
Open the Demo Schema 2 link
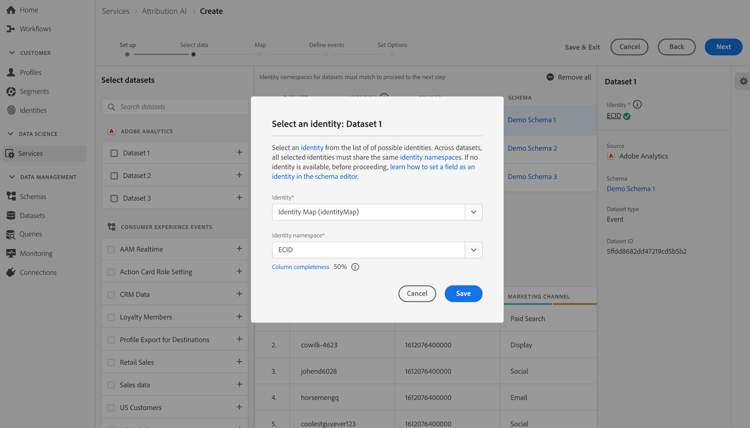(x=532, y=148)
